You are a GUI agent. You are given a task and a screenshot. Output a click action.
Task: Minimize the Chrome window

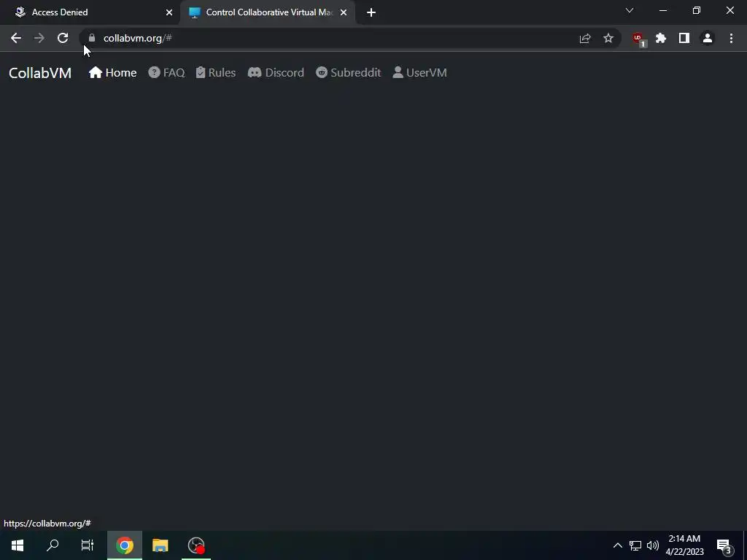(x=663, y=10)
